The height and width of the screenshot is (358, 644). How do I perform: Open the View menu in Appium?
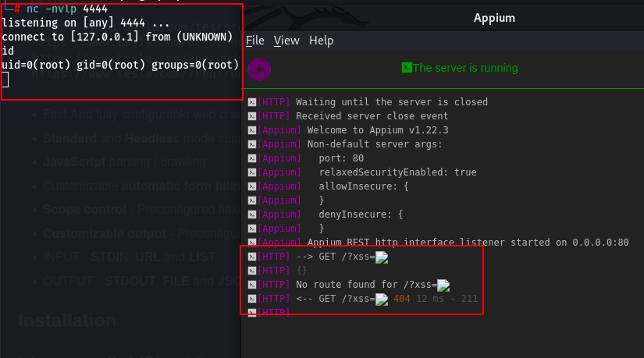[x=286, y=41]
